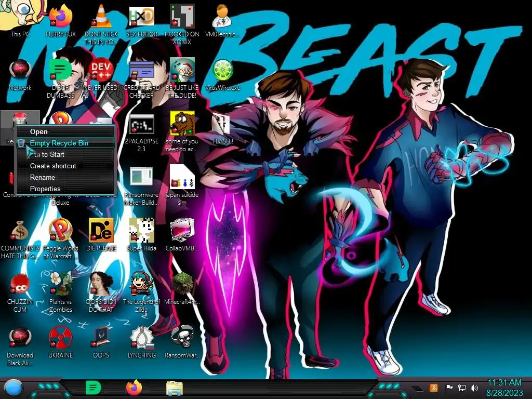Launch Firefox from the taskbar

(134, 388)
